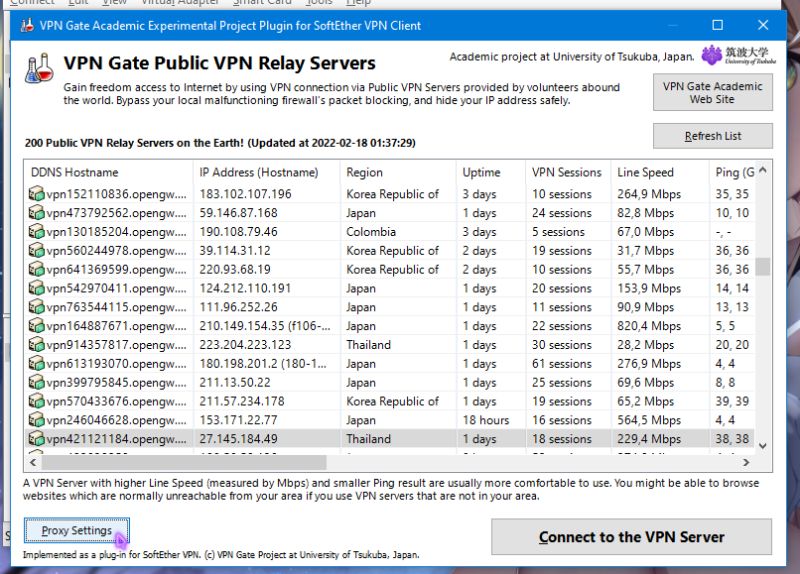The height and width of the screenshot is (574, 800).
Task: Click the vertical scrollbar thumb
Action: [763, 266]
